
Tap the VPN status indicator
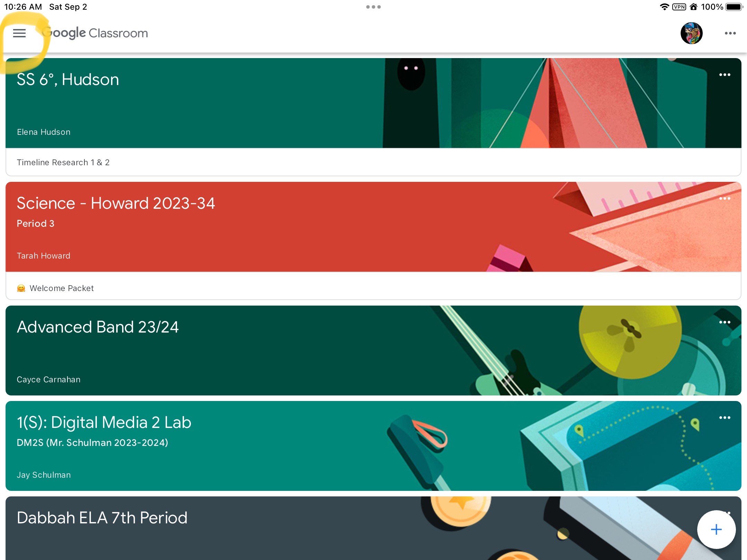coord(679,7)
